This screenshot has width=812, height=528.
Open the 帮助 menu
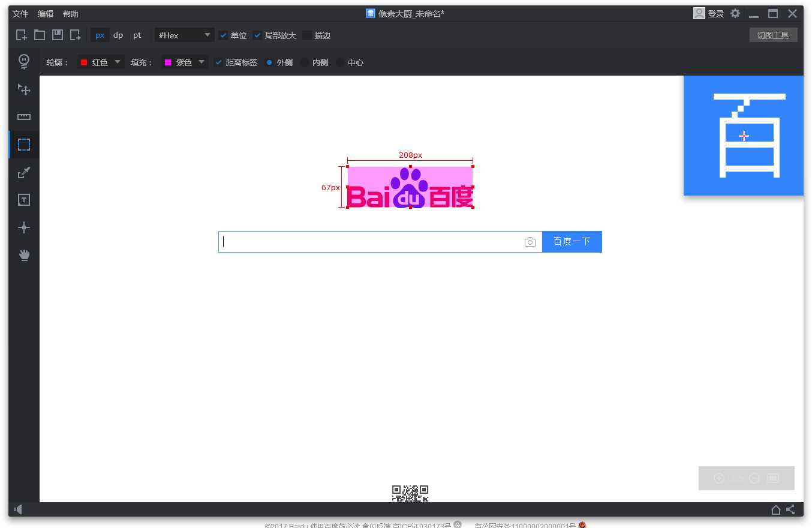click(71, 14)
